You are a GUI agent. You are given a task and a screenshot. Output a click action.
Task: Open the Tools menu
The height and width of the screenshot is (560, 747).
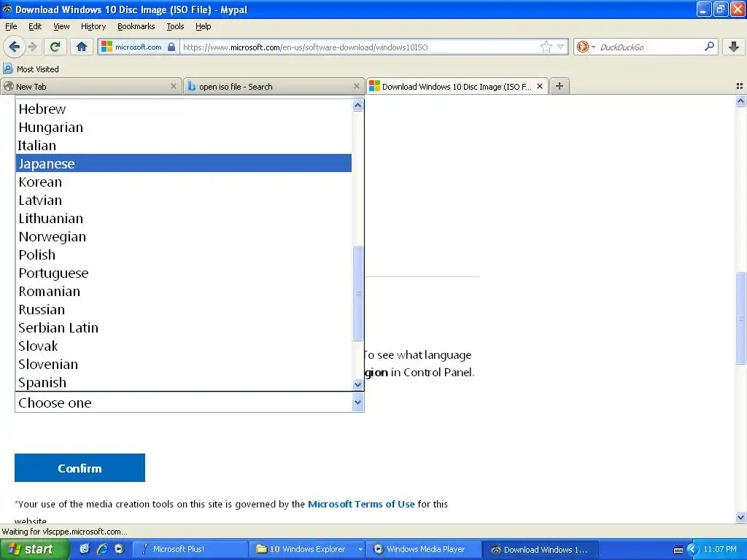coord(175,26)
